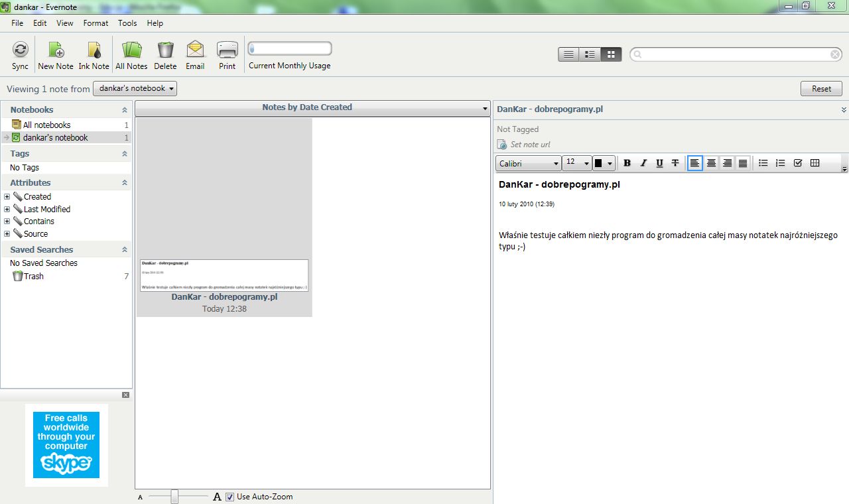The image size is (849, 504).
Task: Toggle Use Auto-Zoom checkbox
Action: pyautogui.click(x=229, y=497)
